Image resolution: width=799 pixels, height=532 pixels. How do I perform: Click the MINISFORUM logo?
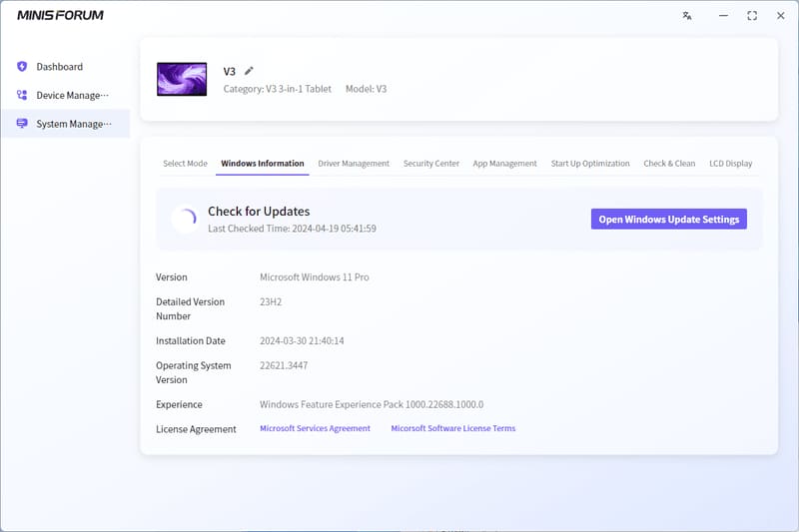[60, 15]
